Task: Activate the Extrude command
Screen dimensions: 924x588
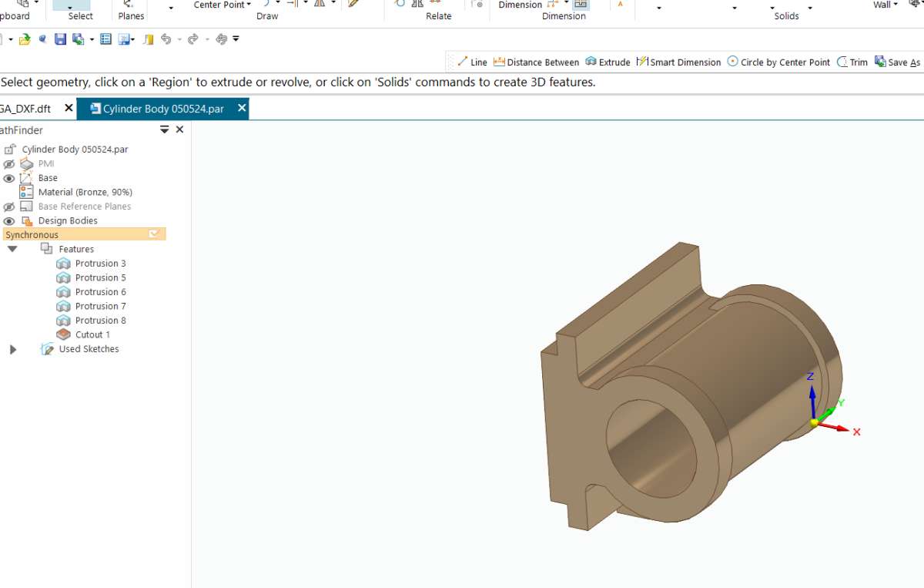Action: click(x=608, y=62)
